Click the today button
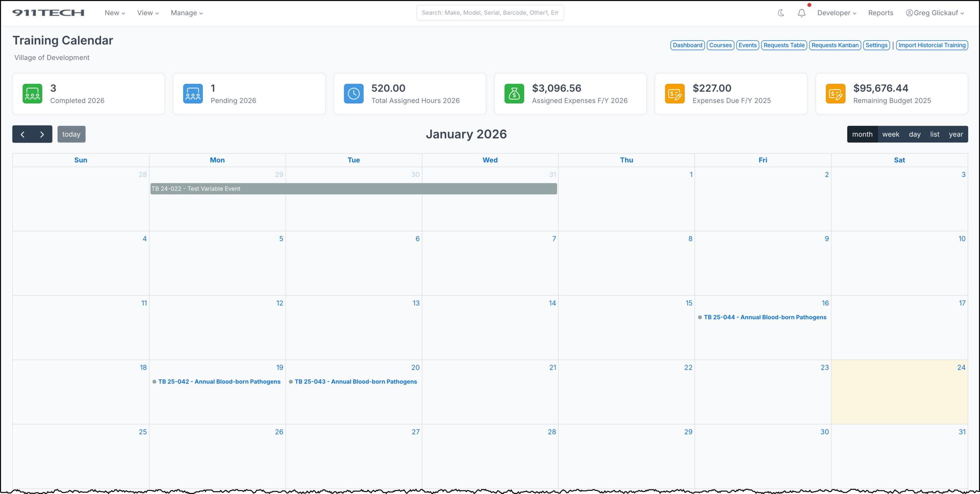Image resolution: width=980 pixels, height=494 pixels. coord(72,134)
